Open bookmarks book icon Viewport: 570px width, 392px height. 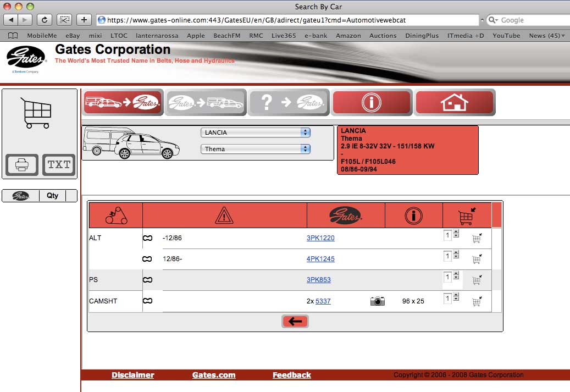[x=13, y=36]
